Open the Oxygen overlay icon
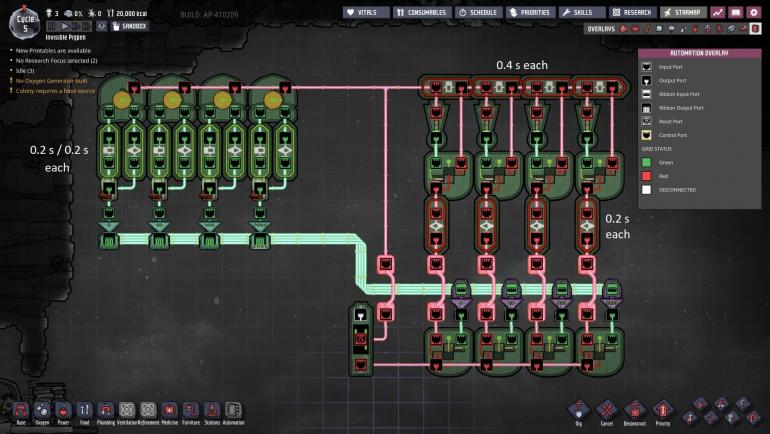Screen dimensions: 770x434 623,29
